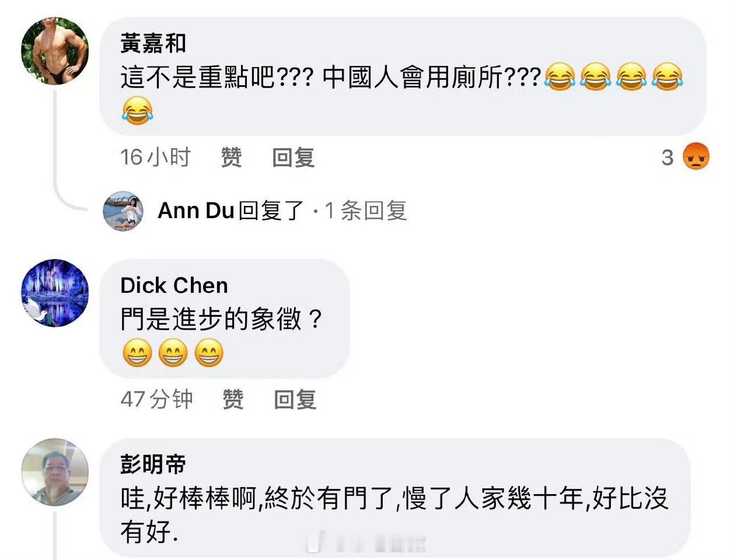Expand the 1 条回复 reply thread

(x=365, y=211)
